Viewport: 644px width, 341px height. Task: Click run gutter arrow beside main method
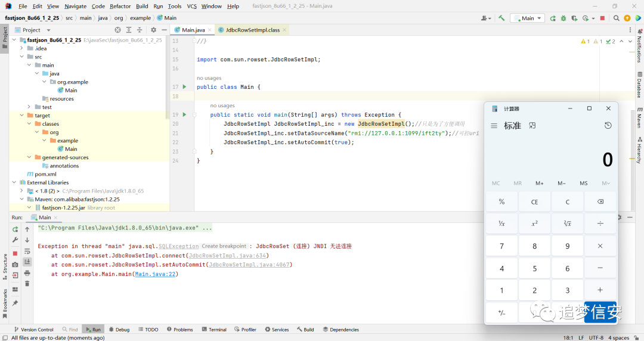click(x=184, y=114)
